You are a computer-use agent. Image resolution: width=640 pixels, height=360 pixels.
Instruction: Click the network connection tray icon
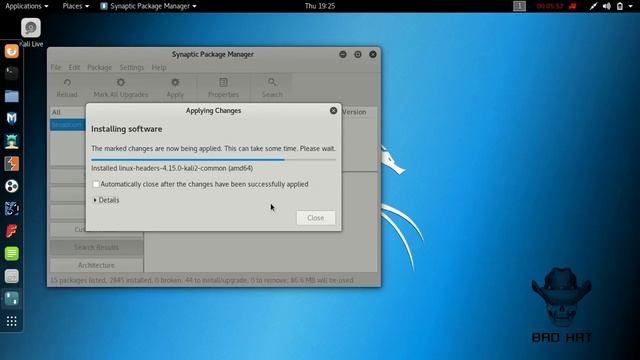pyautogui.click(x=593, y=6)
